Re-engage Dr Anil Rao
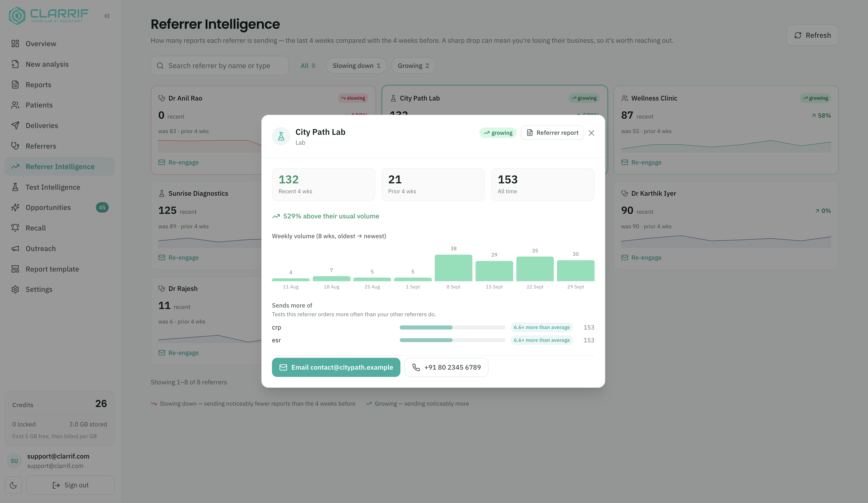Viewport: 868px width, 503px height. point(178,162)
